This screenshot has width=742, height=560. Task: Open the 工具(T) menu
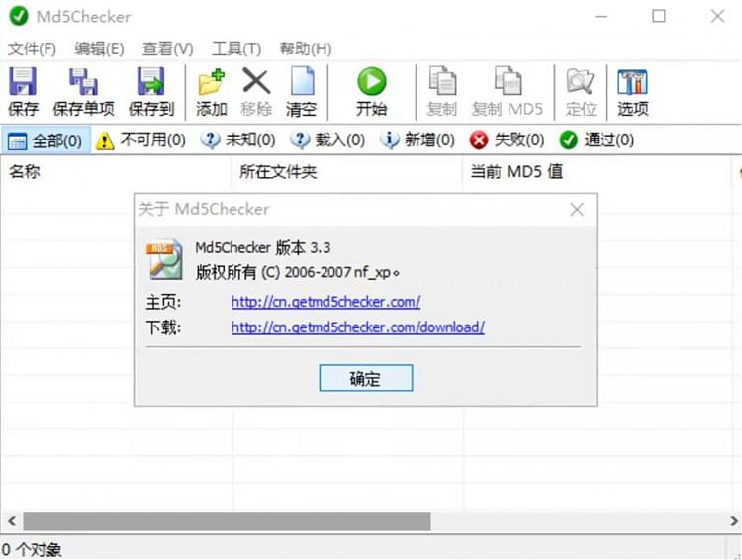[236, 48]
